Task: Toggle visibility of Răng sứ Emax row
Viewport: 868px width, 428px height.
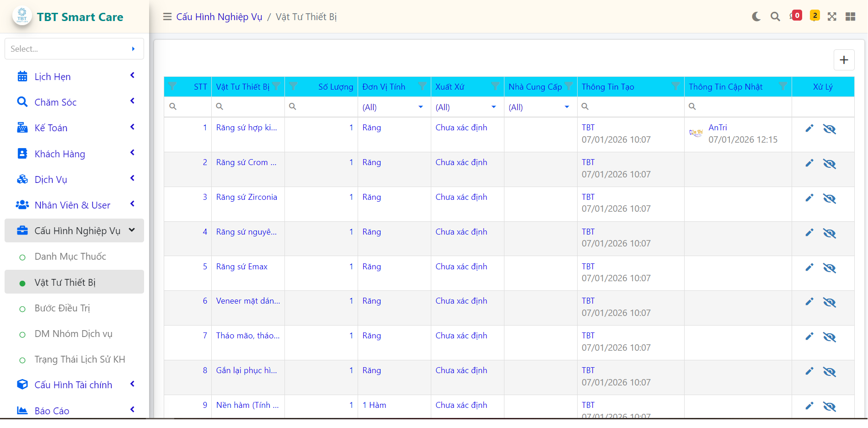Action: click(x=829, y=268)
